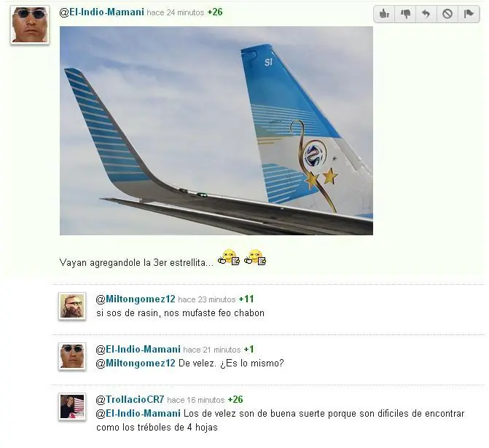Click the thumbs down icon

(405, 14)
